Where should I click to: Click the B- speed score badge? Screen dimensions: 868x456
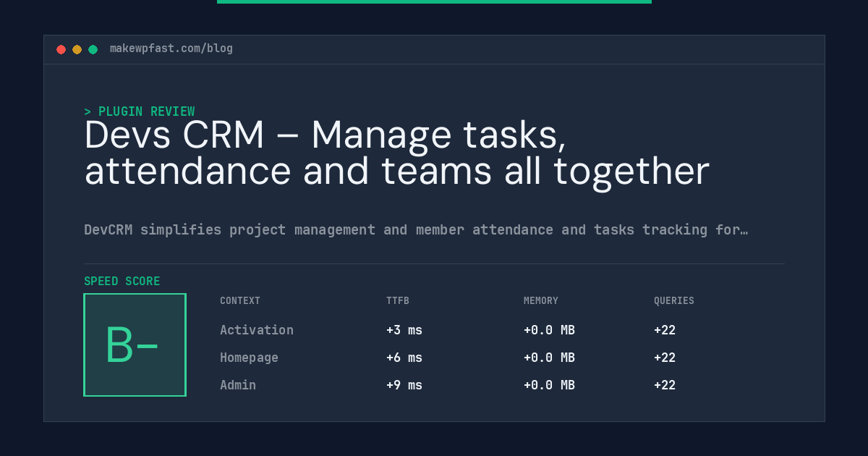(135, 345)
